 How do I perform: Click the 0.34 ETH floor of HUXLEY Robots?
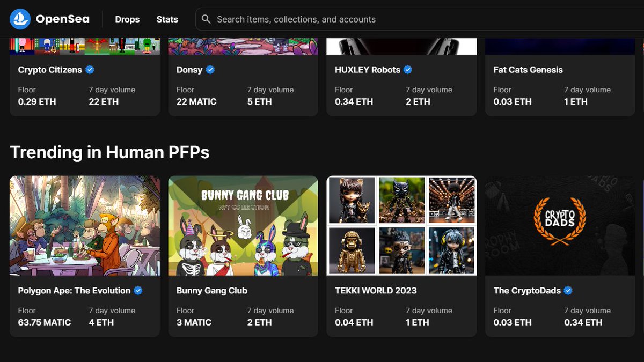354,101
